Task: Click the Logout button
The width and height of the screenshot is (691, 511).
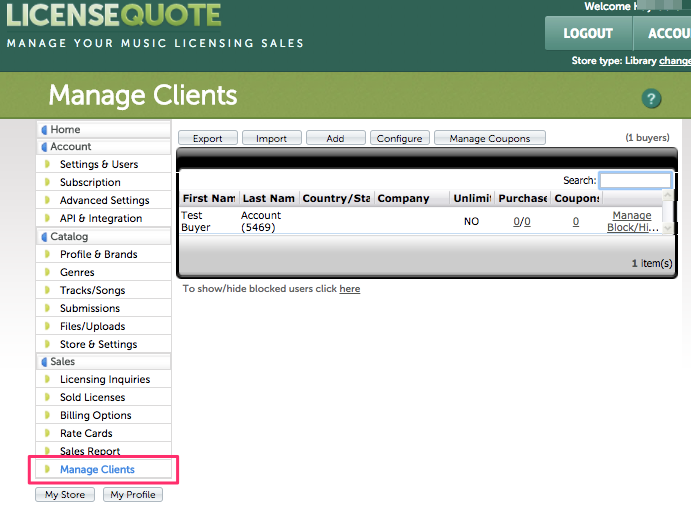Action: pyautogui.click(x=588, y=33)
